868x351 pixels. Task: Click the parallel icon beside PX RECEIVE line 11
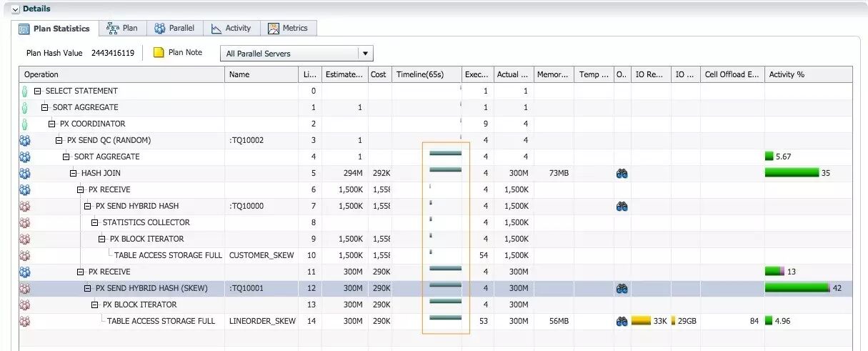click(24, 272)
